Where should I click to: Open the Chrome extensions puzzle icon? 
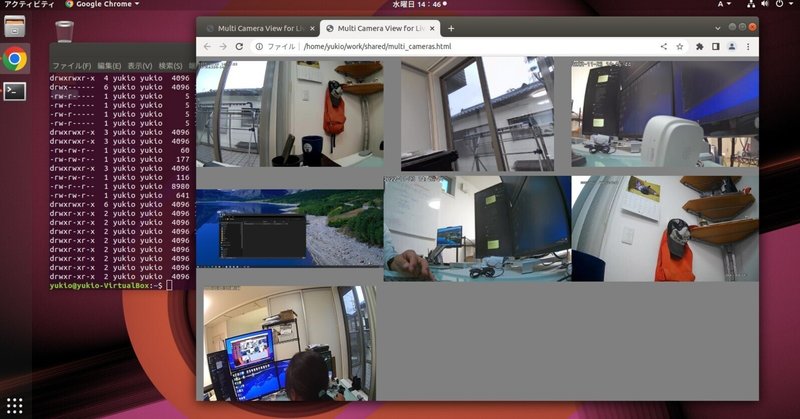(x=699, y=46)
